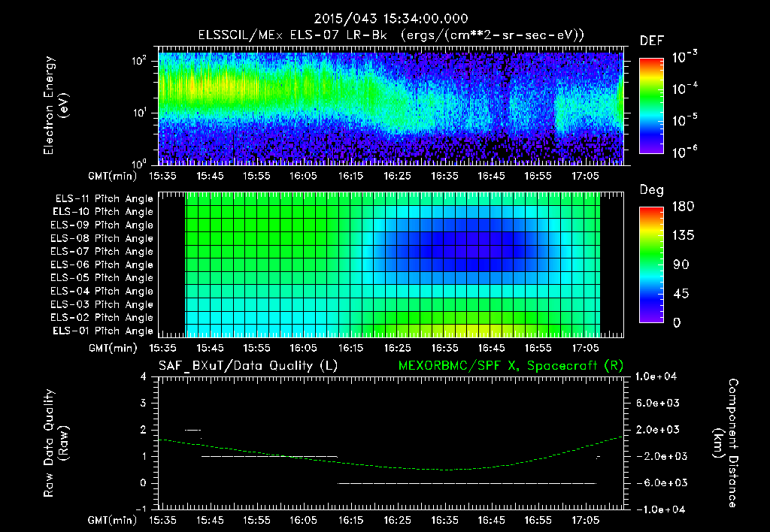Click the 10^-3 tick on the DEF colorbar
Screen dimensions: 770x532
(684, 57)
